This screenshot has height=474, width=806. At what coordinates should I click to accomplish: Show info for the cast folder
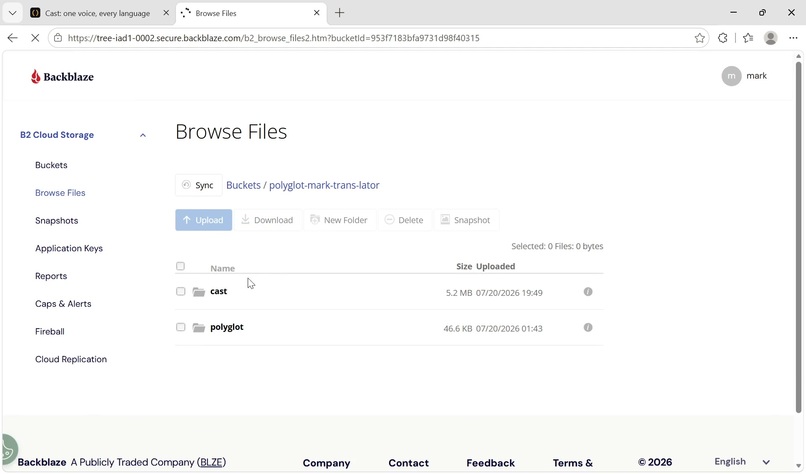point(588,292)
